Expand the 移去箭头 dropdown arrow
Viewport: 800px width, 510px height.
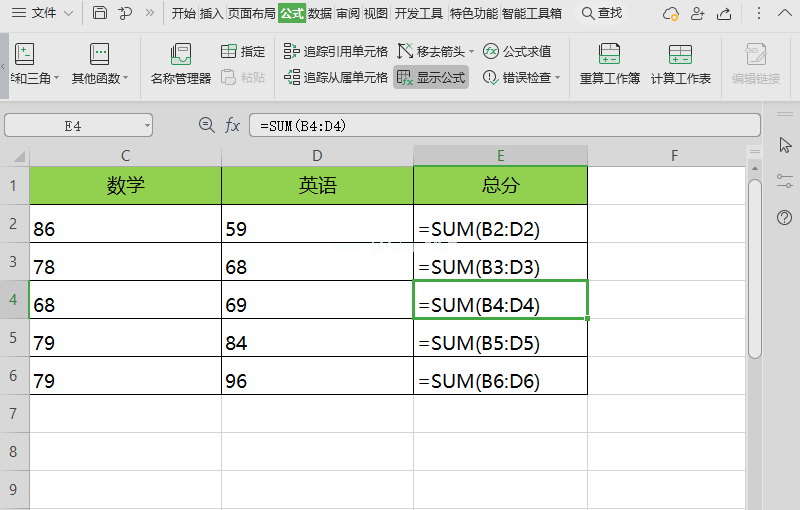click(x=471, y=52)
